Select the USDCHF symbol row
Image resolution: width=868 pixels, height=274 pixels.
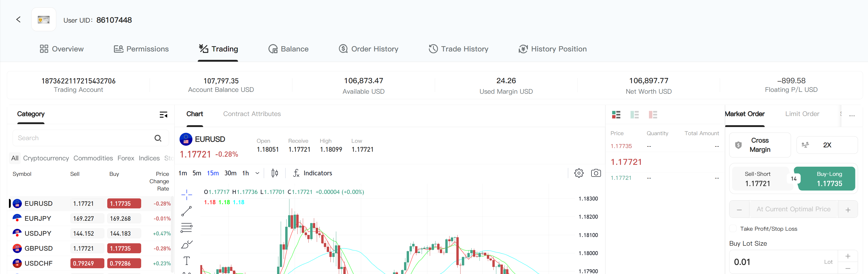90,263
